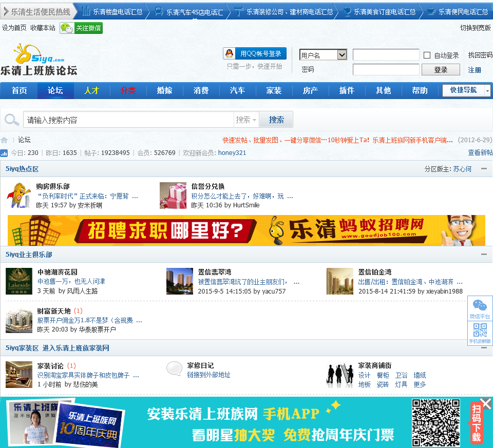493x448 pixels.
Task: Open the 婚嫁 nav tab
Action: (165, 90)
